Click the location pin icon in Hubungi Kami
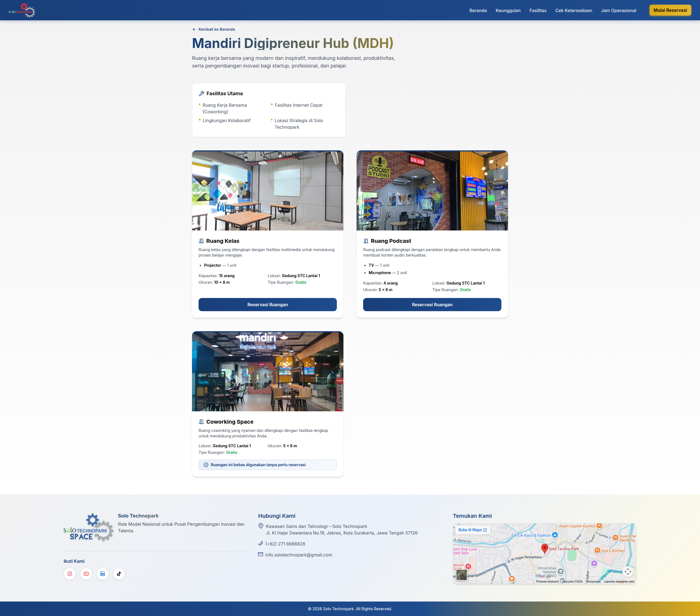 [x=261, y=526]
